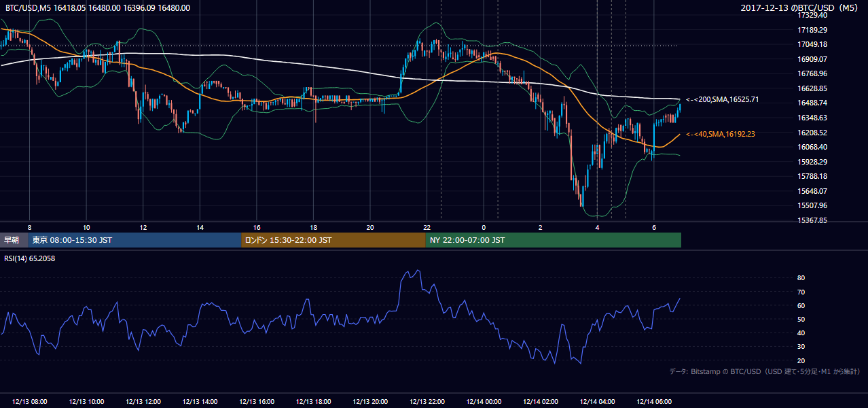Click hour label 14 below the price chart

pyautogui.click(x=200, y=227)
